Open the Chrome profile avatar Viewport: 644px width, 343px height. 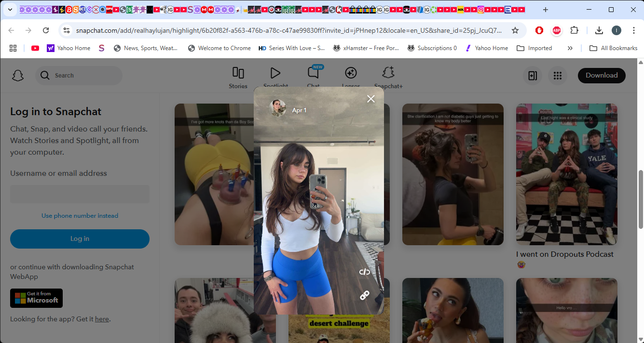click(x=617, y=30)
